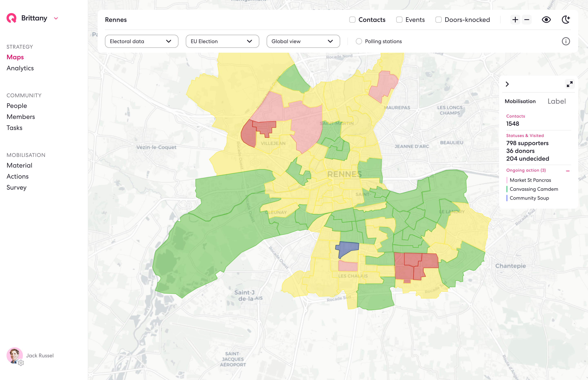The image size is (588, 380).
Task: Check the Doors-knocked checkbox
Action: point(438,20)
